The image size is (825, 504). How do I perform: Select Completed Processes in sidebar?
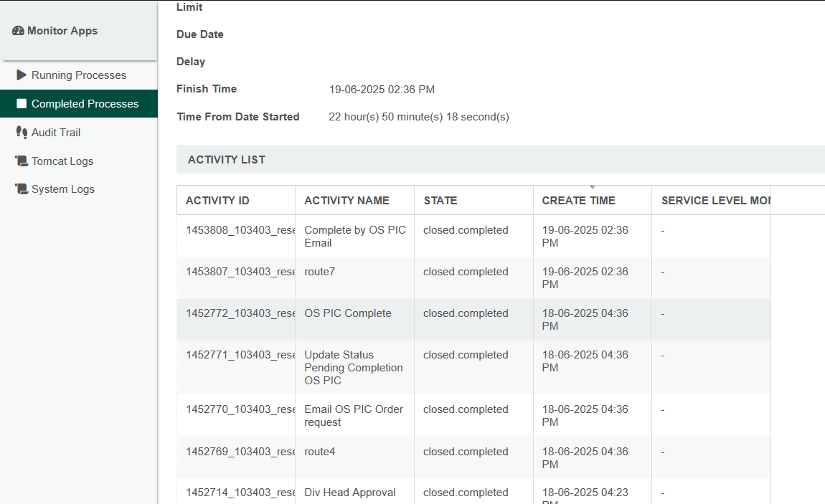click(85, 104)
